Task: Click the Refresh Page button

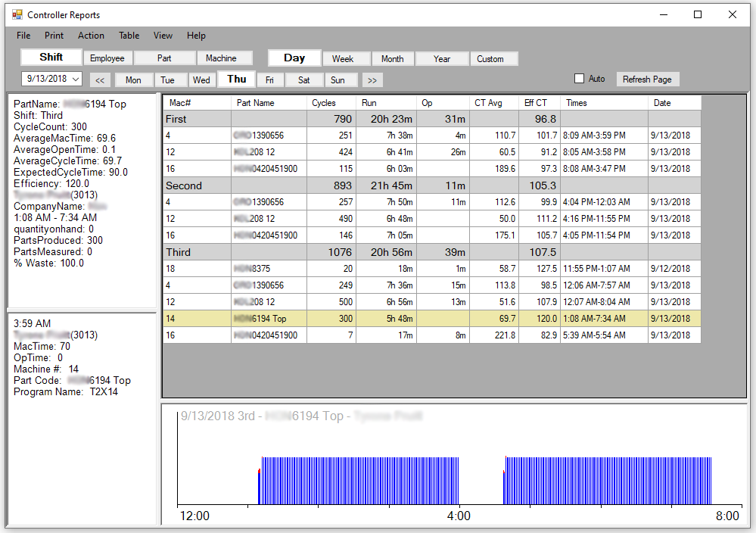Action: pyautogui.click(x=647, y=79)
